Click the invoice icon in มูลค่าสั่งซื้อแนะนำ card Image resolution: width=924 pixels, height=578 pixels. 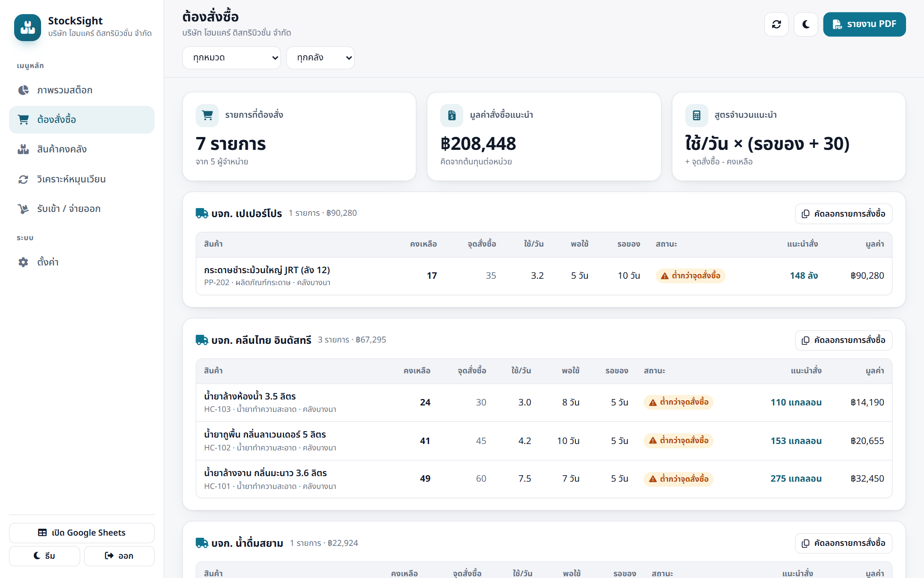point(452,115)
